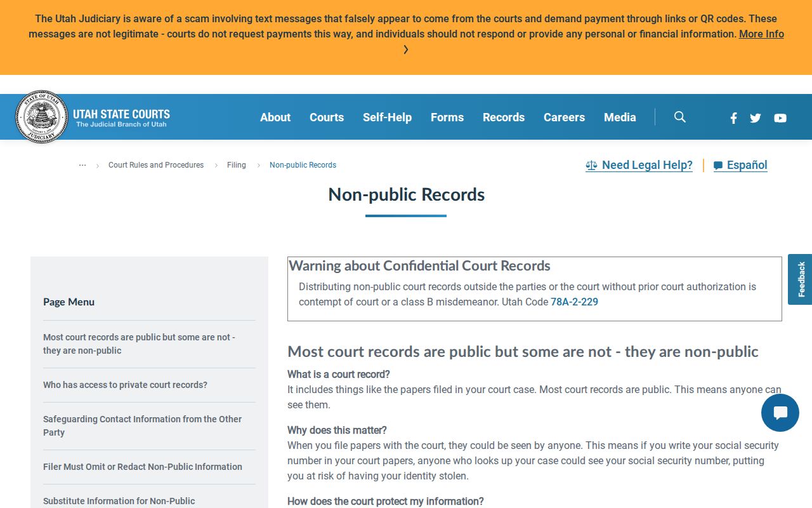Click the Feedback side tab
This screenshot has height=508, width=812.
(x=800, y=279)
